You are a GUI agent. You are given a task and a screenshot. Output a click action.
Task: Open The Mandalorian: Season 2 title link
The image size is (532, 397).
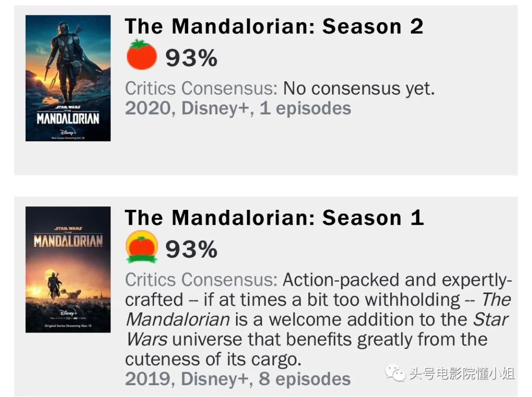[x=274, y=27]
